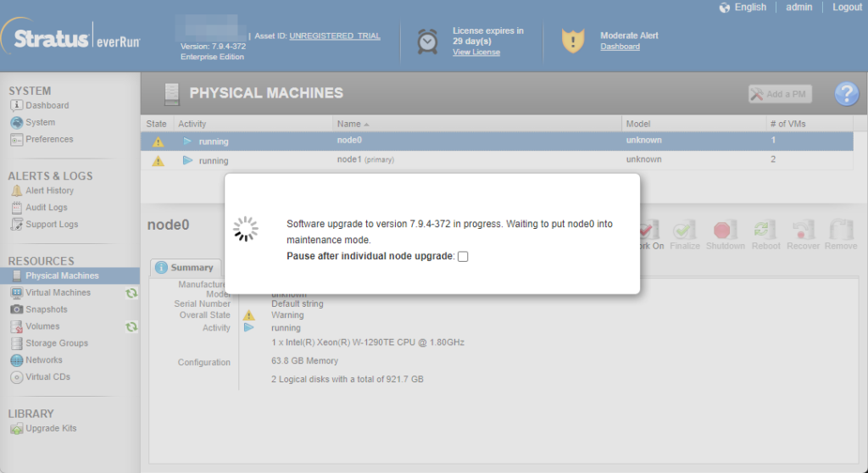The height and width of the screenshot is (473, 868).
Task: Click the Virtual Machines monitor icon
Action: click(17, 292)
